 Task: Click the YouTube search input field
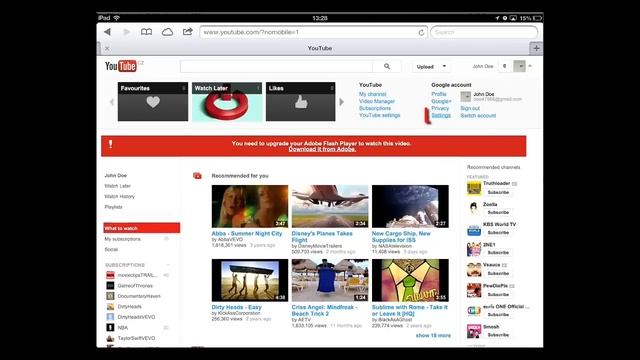276,66
